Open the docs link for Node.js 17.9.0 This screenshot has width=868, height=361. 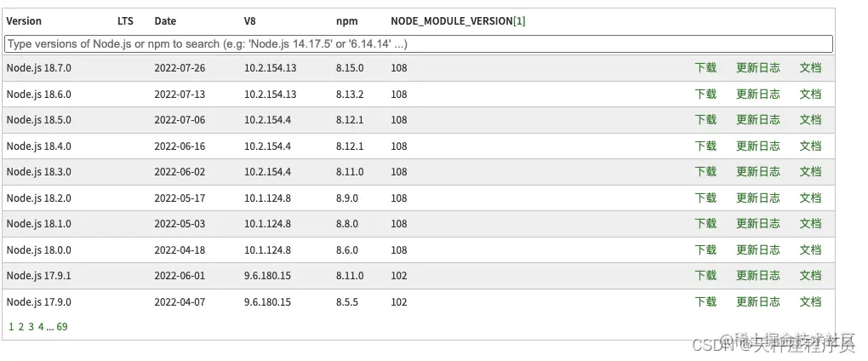point(810,302)
